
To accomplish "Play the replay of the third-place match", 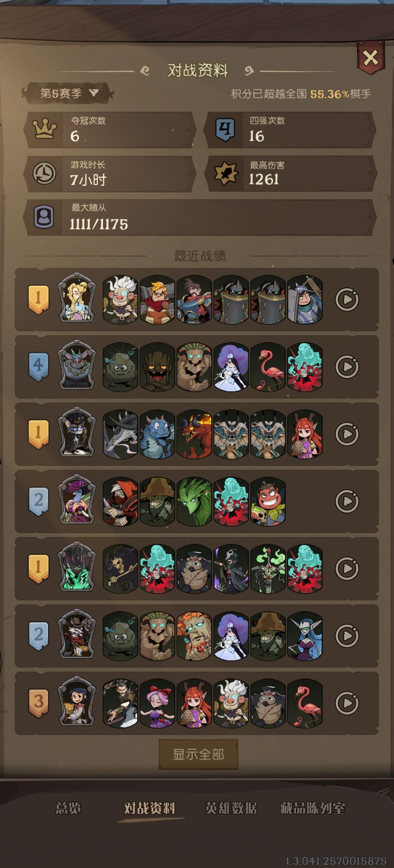I will (x=347, y=703).
